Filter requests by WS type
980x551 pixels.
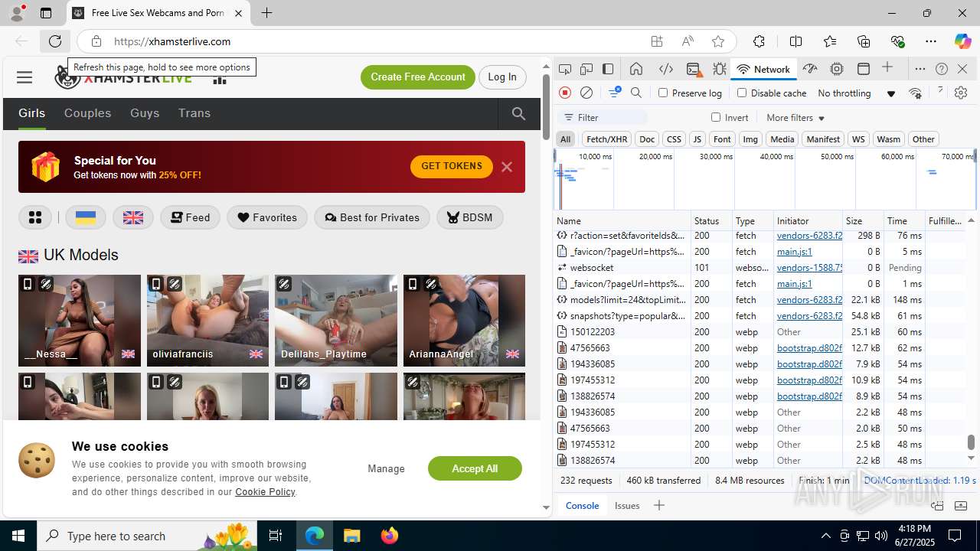pos(858,139)
